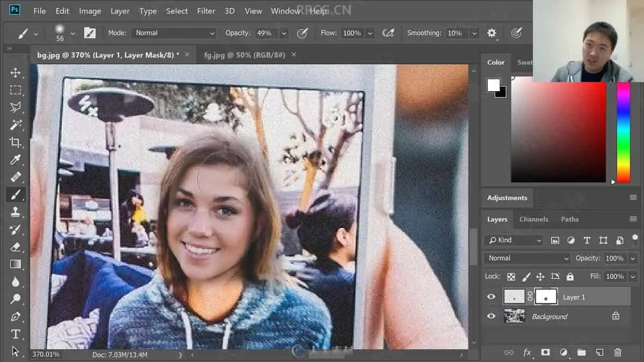Switch to the fg.jpg document tab
644x362 pixels.
click(244, 55)
